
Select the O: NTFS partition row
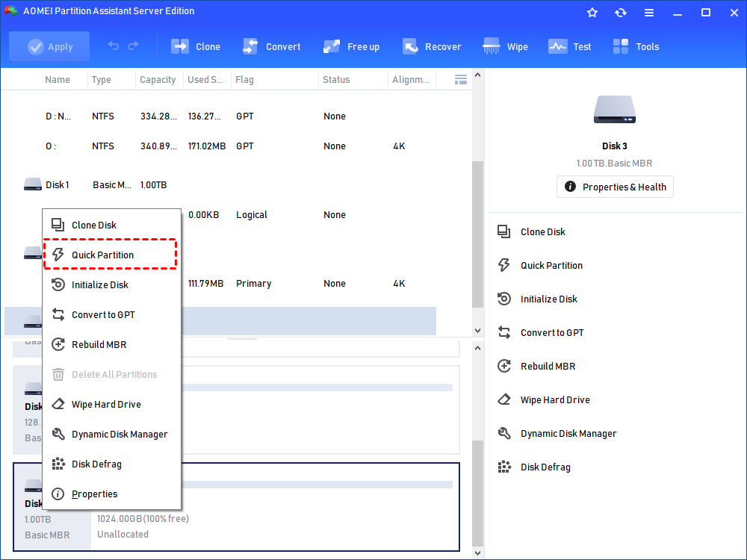click(x=220, y=146)
